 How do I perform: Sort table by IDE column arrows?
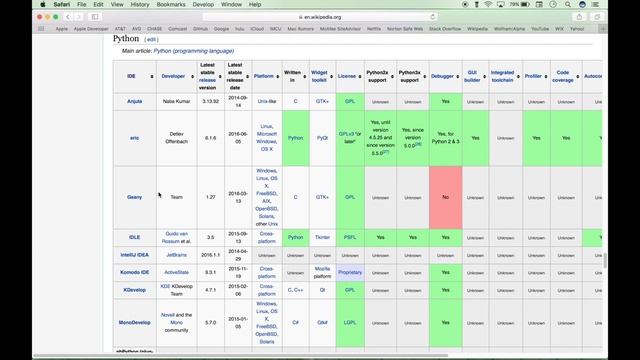pos(152,77)
